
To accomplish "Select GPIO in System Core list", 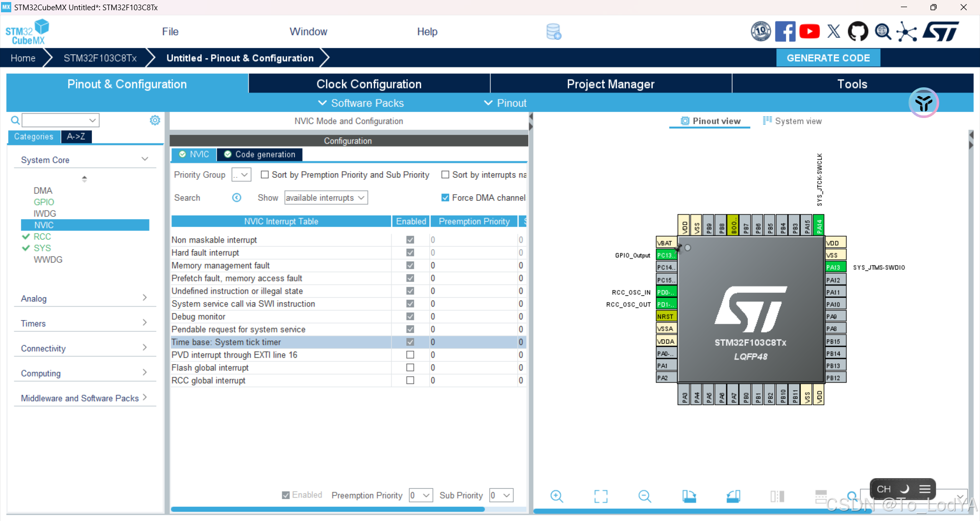I will point(44,202).
